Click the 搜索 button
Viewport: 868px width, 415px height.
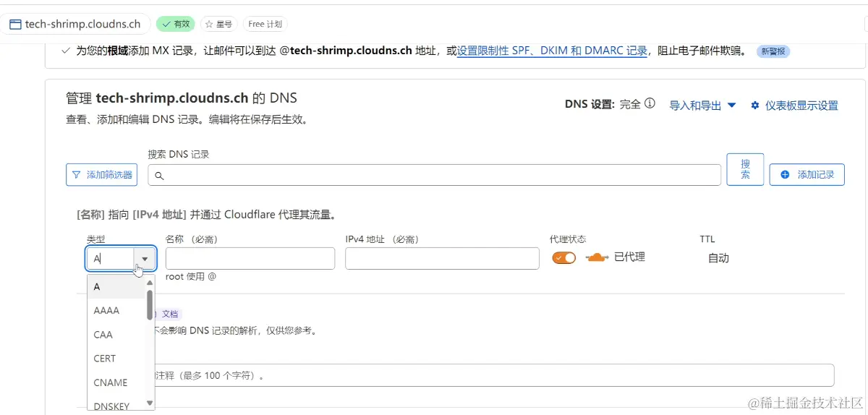click(x=745, y=169)
